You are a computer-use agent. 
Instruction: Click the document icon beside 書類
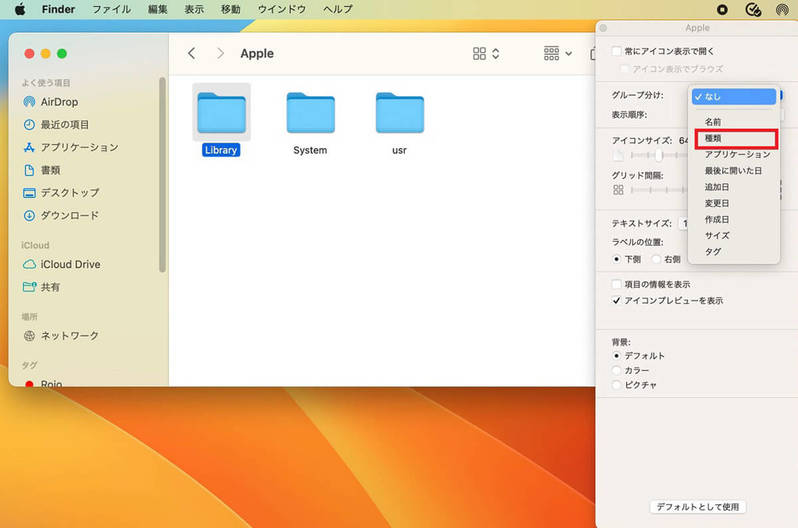pyautogui.click(x=30, y=170)
